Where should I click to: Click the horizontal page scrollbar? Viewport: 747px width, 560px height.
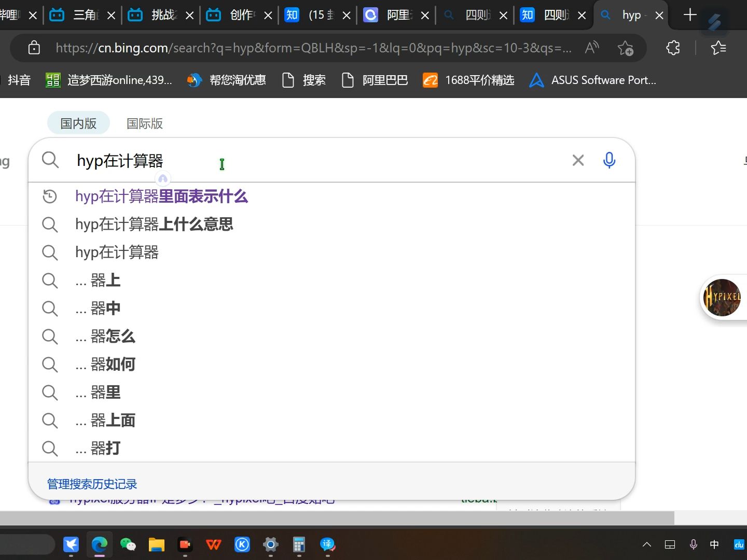point(337,517)
